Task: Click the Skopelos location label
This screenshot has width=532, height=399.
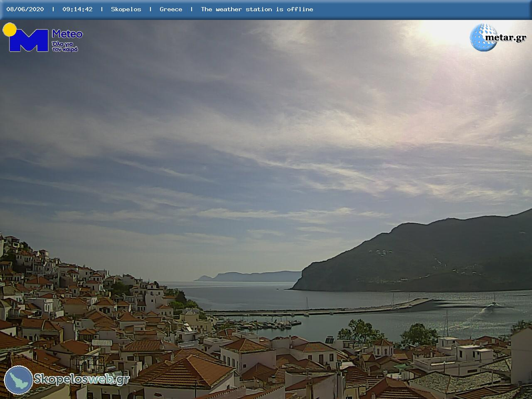Action: click(x=126, y=9)
